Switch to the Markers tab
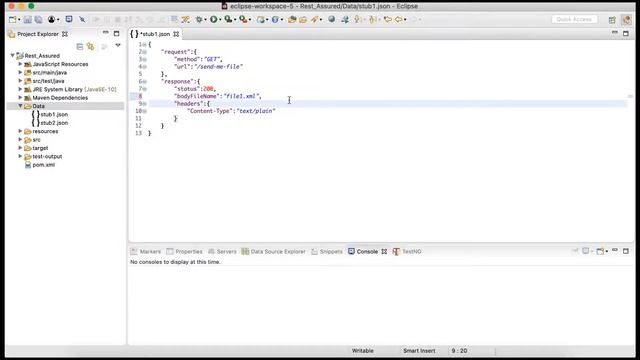The height and width of the screenshot is (360, 640). pyautogui.click(x=146, y=251)
